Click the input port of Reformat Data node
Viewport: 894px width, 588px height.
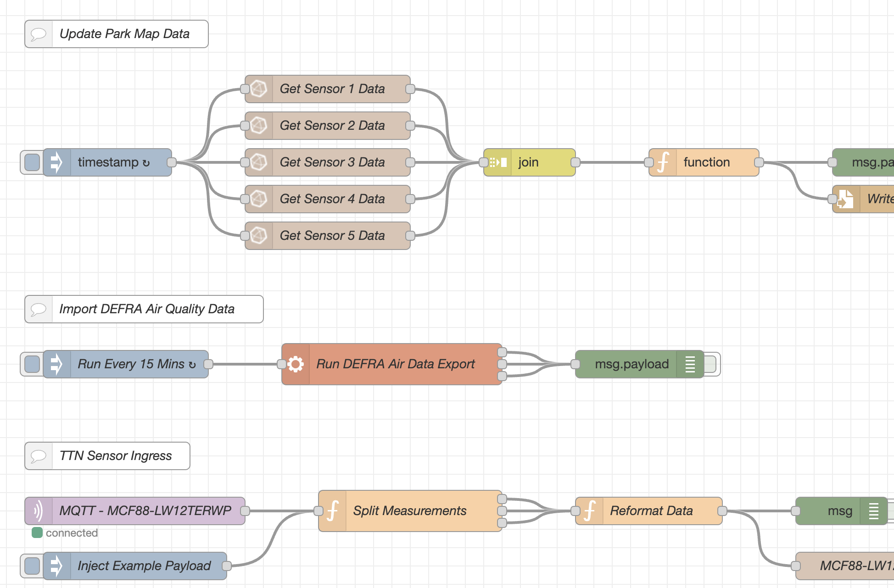tap(576, 511)
